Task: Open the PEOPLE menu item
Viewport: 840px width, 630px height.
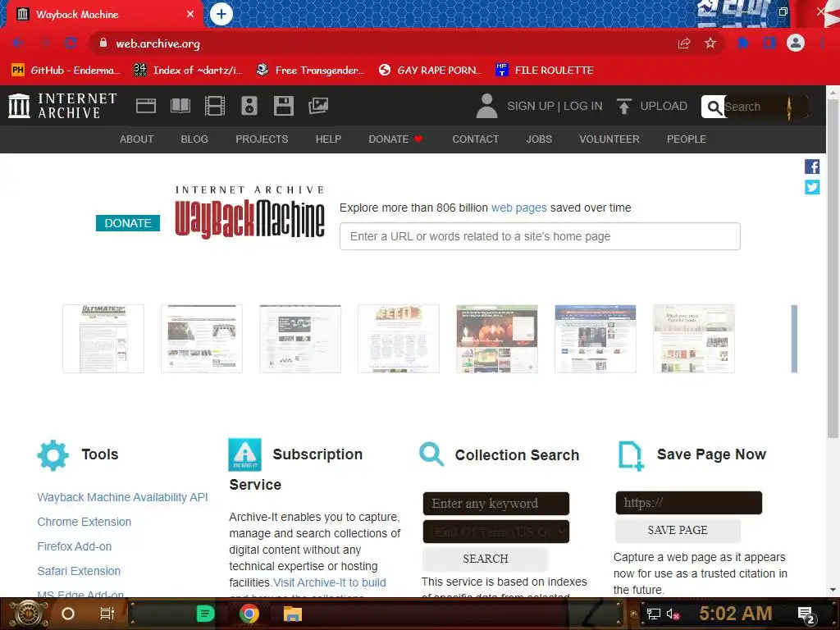Action: coord(687,139)
